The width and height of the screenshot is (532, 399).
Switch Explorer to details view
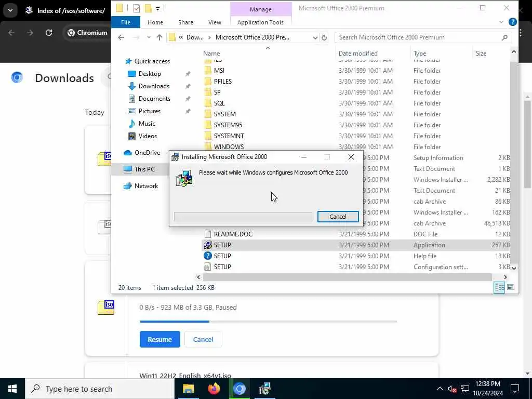pos(499,288)
